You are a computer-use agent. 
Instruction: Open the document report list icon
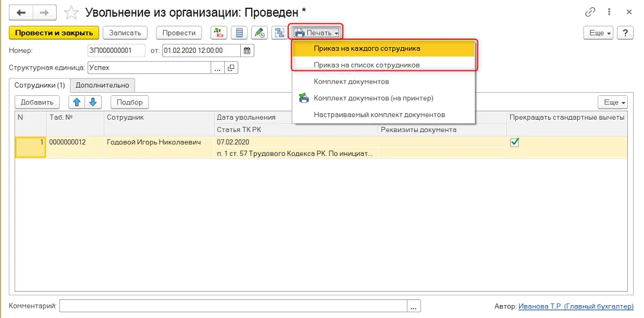pyautogui.click(x=239, y=33)
